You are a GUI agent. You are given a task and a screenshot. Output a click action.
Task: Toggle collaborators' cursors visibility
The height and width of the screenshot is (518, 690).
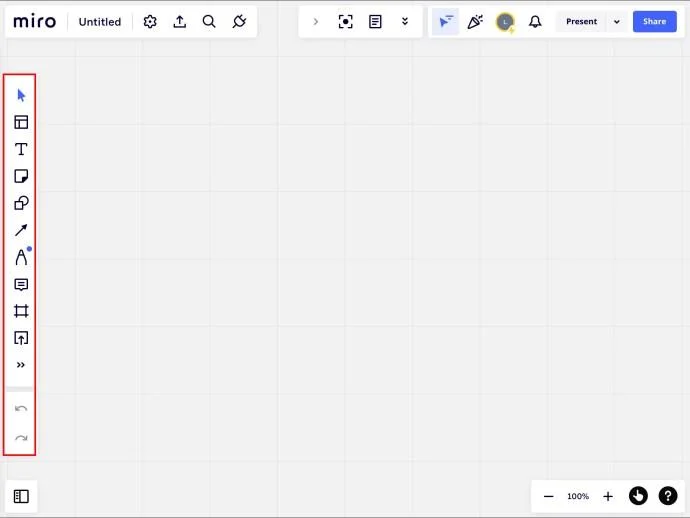pyautogui.click(x=445, y=22)
